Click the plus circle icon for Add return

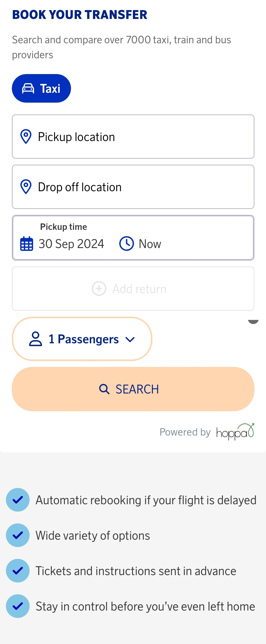[x=99, y=289]
